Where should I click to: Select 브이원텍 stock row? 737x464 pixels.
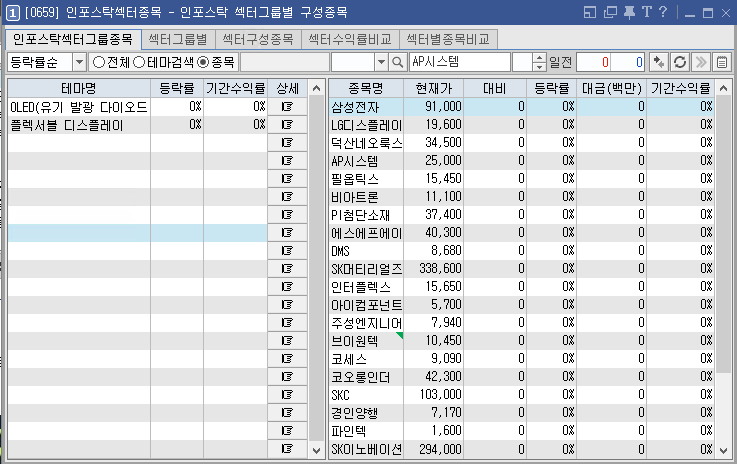point(522,340)
